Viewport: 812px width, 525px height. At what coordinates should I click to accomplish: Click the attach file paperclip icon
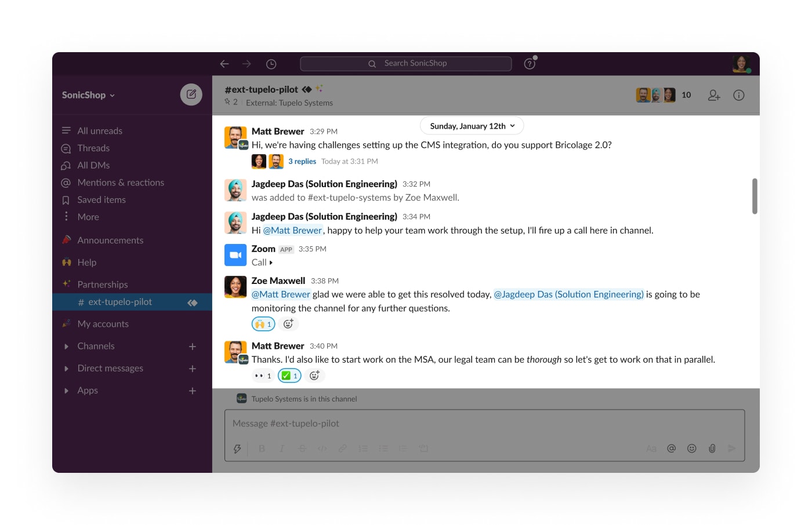click(x=712, y=448)
